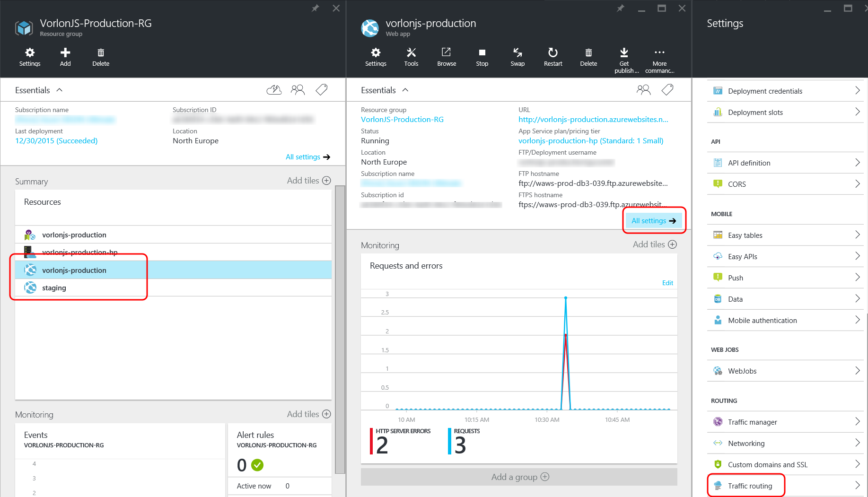The width and height of the screenshot is (868, 497).
Task: Pin the VorlonJS-Production-RG blade
Action: click(315, 8)
